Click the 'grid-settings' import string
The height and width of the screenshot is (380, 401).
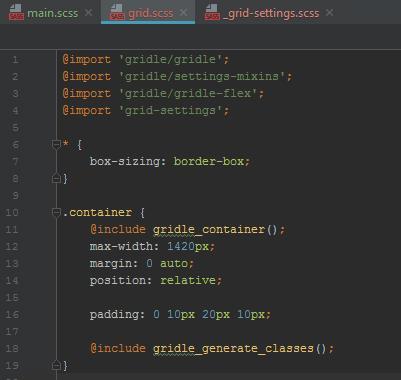pyautogui.click(x=171, y=111)
